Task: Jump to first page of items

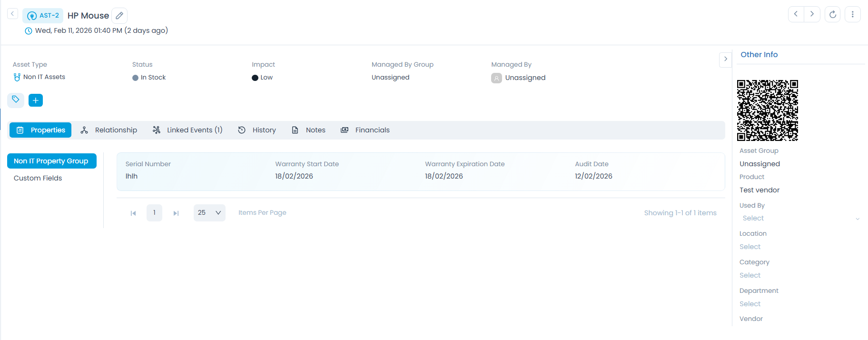Action: [x=133, y=213]
